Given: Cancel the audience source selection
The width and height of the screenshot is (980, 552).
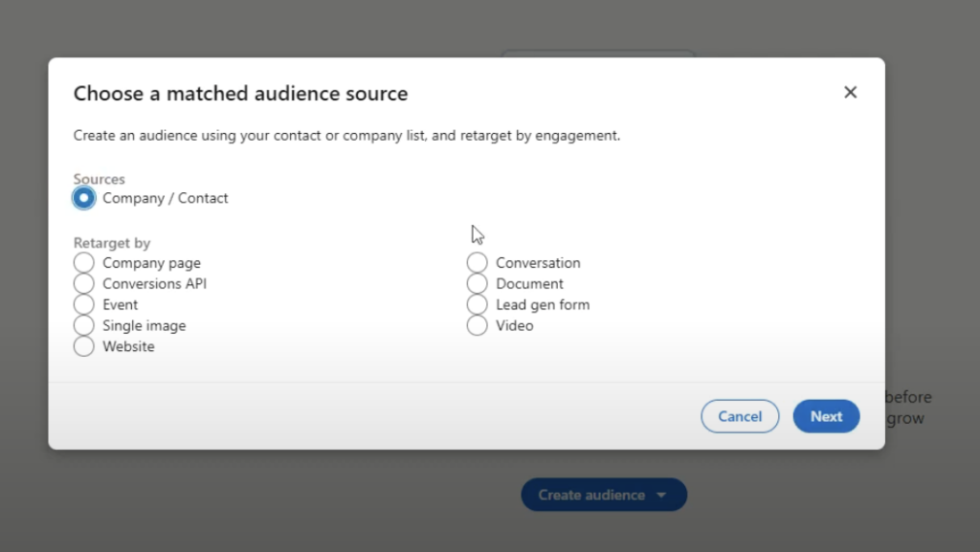Looking at the screenshot, I should coord(740,416).
